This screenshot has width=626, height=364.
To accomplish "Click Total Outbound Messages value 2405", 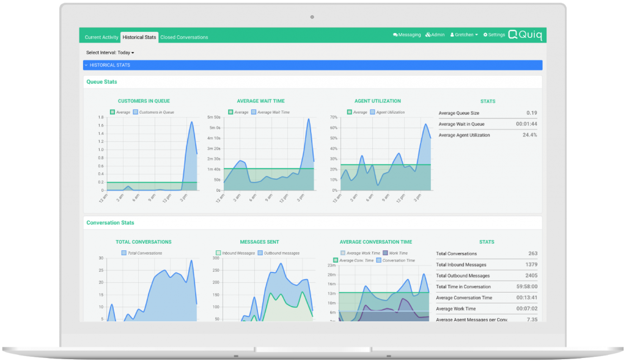I will [x=531, y=275].
